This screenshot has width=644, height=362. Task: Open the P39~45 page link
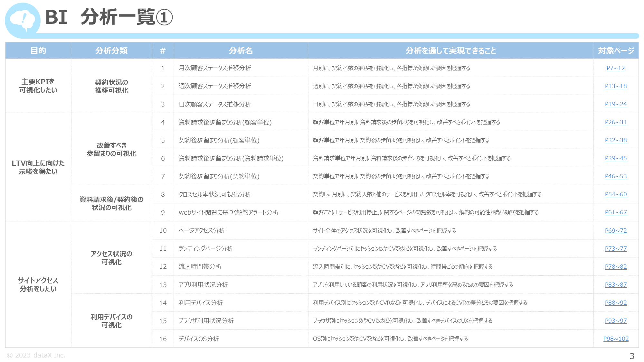click(616, 158)
